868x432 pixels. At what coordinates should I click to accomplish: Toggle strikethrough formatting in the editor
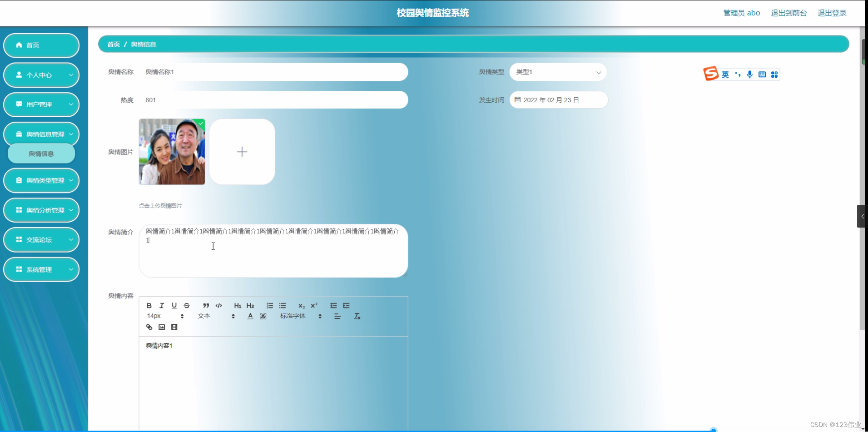[187, 305]
